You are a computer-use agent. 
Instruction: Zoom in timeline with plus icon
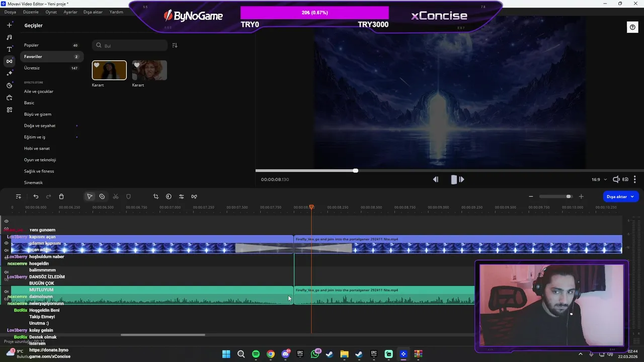tap(581, 197)
